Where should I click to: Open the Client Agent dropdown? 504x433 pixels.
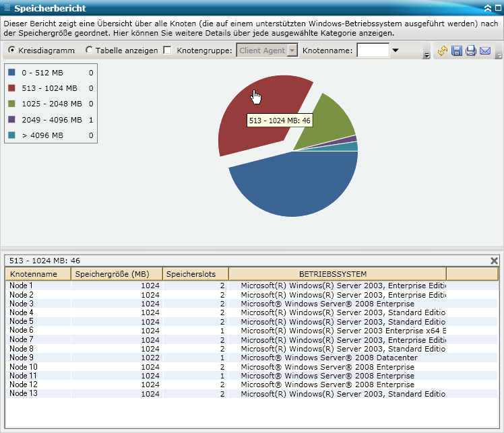point(292,51)
